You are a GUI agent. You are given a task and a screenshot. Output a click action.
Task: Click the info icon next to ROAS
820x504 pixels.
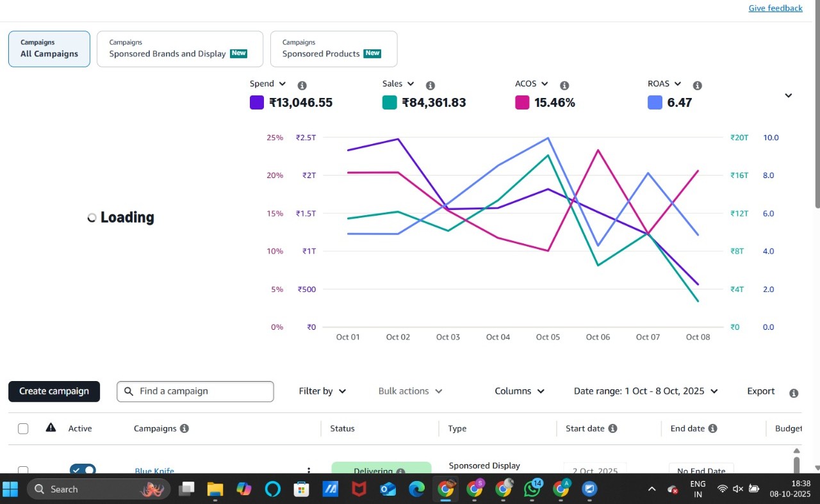[698, 85]
